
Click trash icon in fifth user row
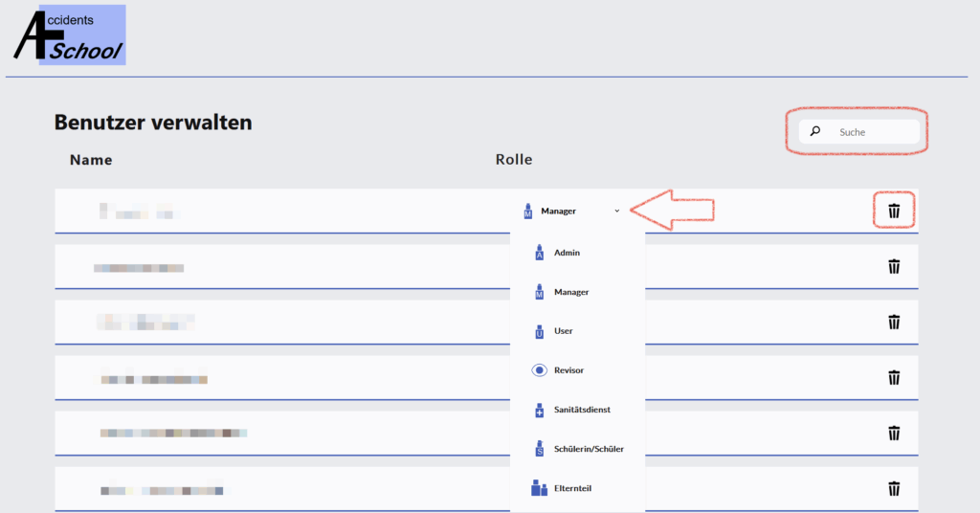[894, 434]
